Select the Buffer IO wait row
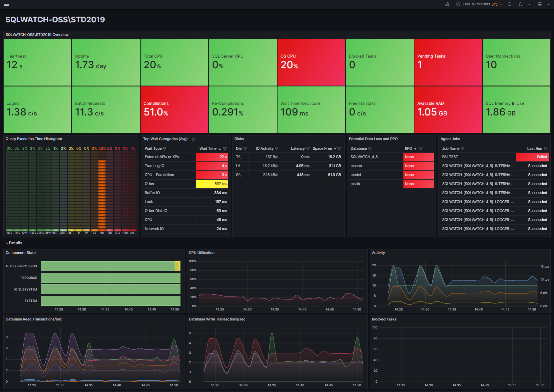The image size is (554, 392). (x=186, y=193)
